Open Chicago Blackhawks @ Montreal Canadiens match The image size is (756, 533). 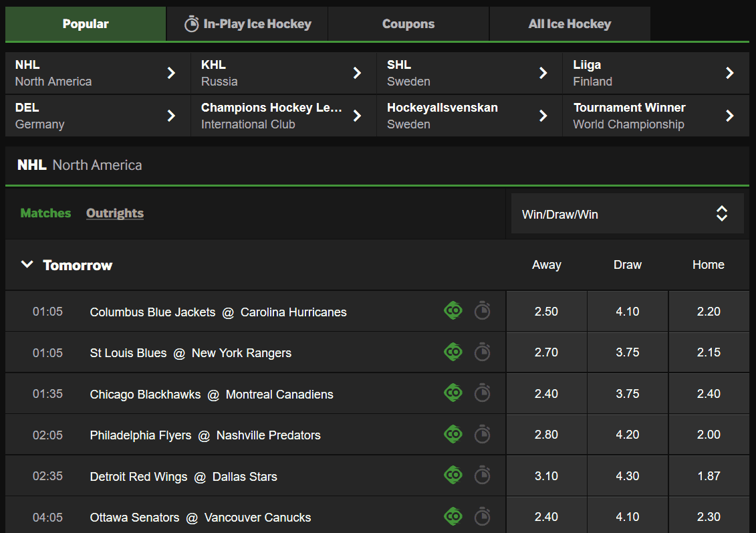coord(211,395)
